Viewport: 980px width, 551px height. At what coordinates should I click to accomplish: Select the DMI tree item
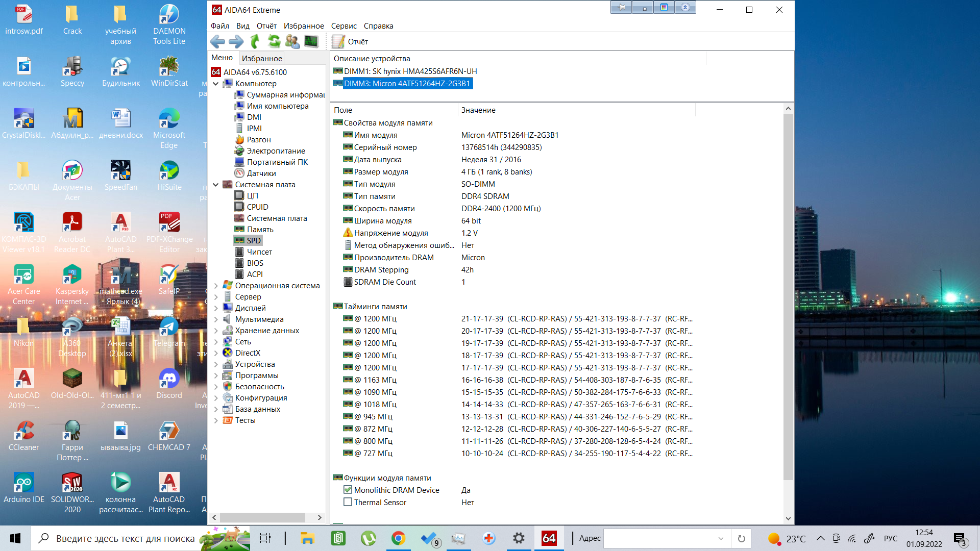click(254, 117)
